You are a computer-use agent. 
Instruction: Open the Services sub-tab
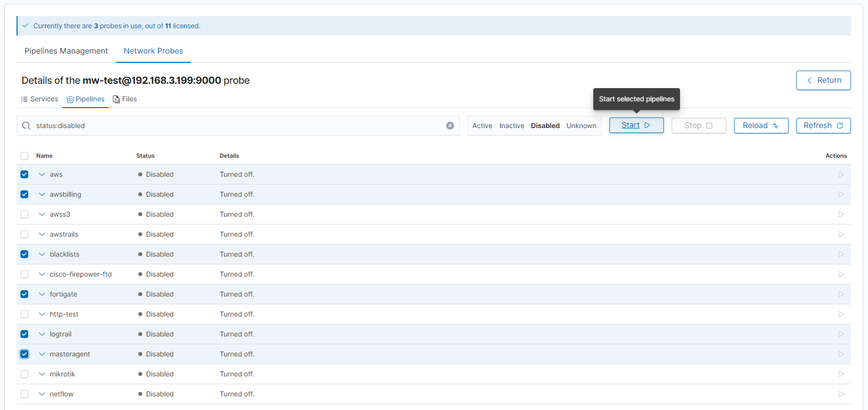coord(40,99)
